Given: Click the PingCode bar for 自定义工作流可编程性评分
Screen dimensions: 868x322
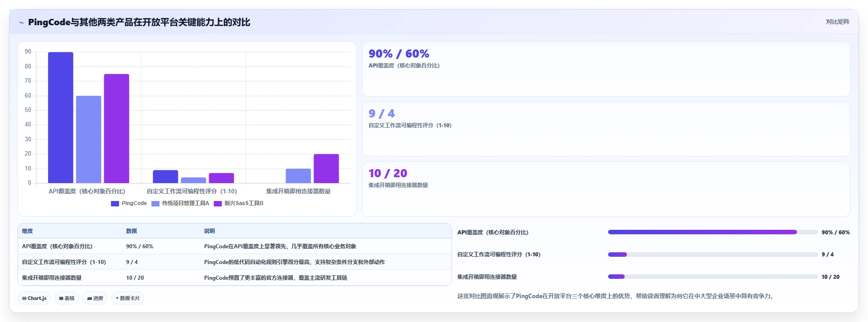Looking at the screenshot, I should [166, 176].
